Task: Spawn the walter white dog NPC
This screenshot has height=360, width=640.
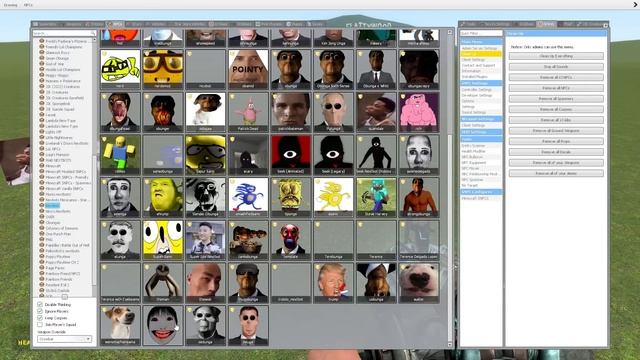Action: (419, 282)
